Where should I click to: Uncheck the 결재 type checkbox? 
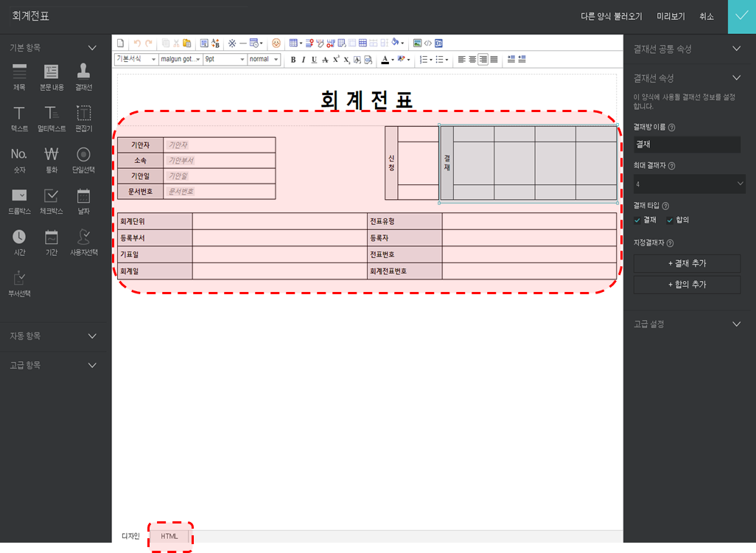(638, 220)
